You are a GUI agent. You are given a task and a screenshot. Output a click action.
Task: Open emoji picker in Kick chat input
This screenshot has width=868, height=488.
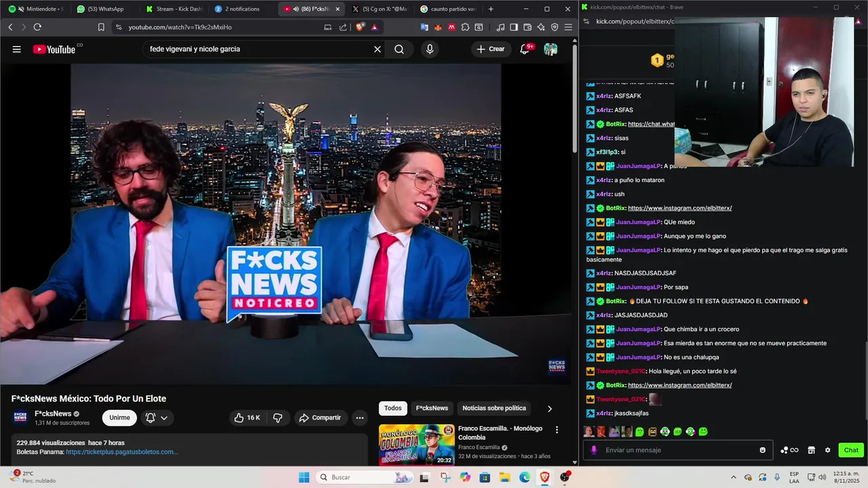point(763,450)
